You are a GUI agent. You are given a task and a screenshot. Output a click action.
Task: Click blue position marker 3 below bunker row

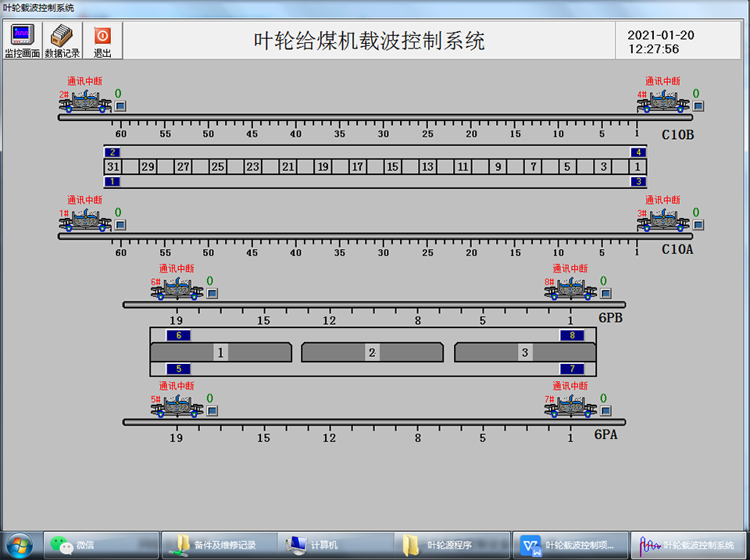tap(638, 181)
